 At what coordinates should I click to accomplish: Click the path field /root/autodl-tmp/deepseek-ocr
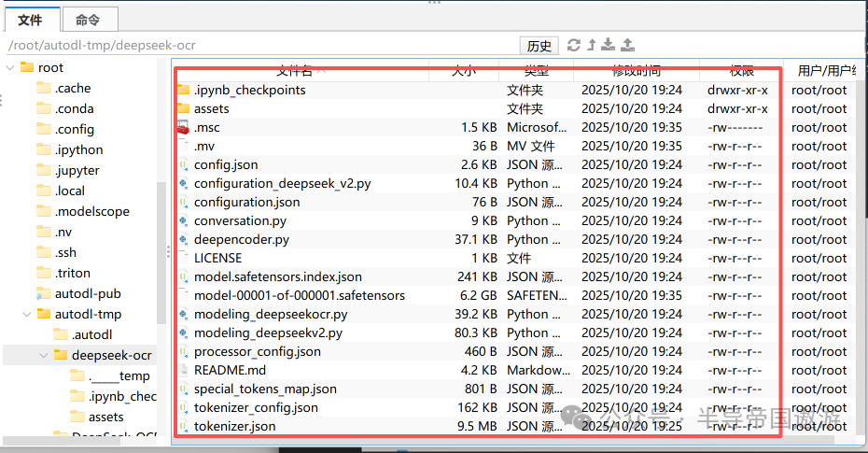tap(262, 46)
